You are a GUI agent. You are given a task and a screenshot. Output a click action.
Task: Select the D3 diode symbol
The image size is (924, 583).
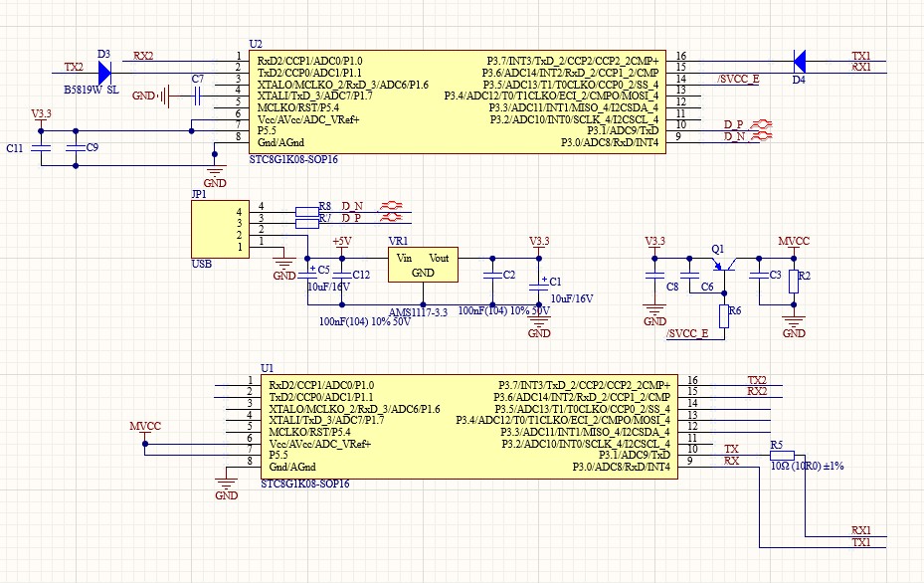point(104,73)
